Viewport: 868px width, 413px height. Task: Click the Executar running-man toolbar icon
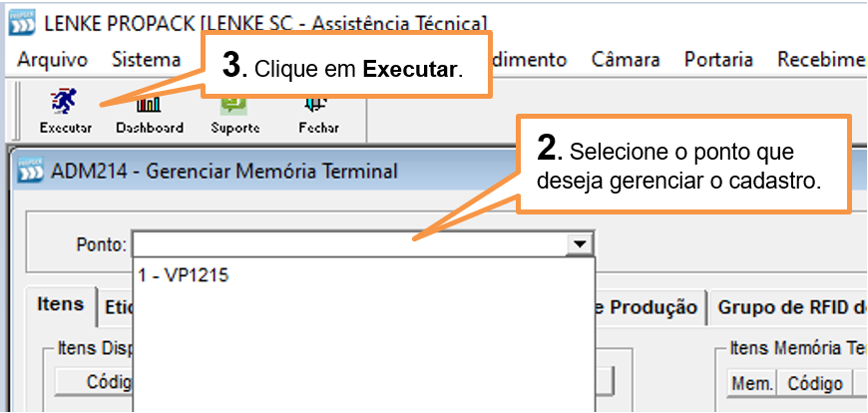65,103
